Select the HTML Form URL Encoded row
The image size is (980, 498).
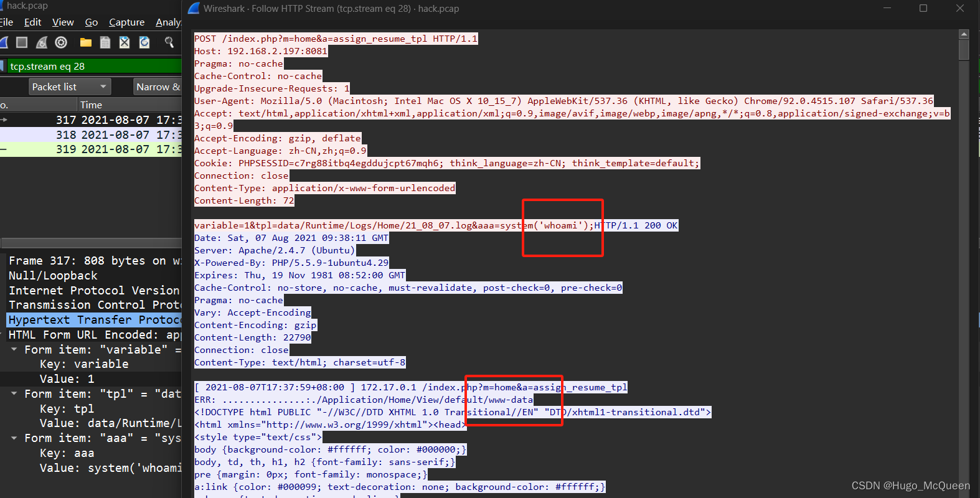93,335
